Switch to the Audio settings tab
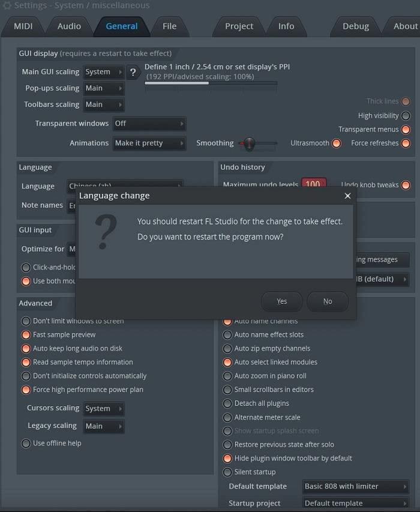The height and width of the screenshot is (512, 420). pos(69,26)
